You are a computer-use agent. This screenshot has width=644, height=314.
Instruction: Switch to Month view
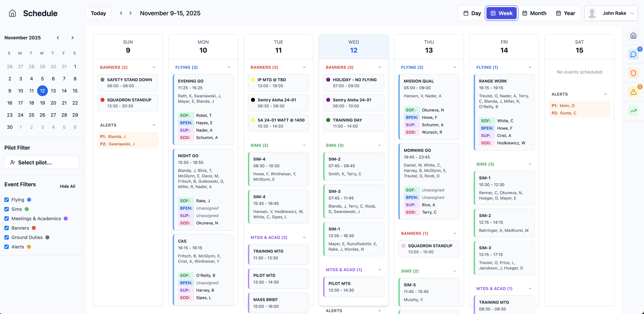pos(534,13)
